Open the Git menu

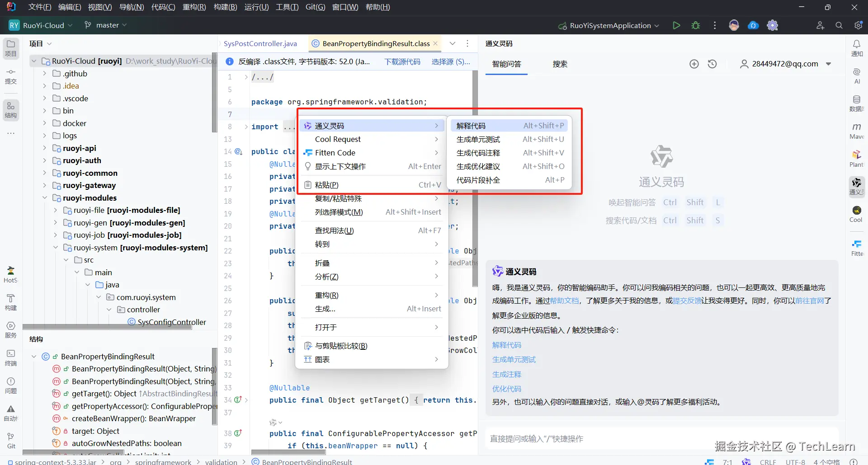click(315, 7)
